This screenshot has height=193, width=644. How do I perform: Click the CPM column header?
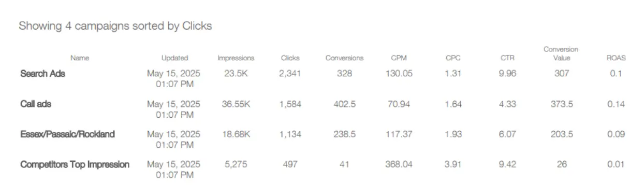(x=399, y=58)
